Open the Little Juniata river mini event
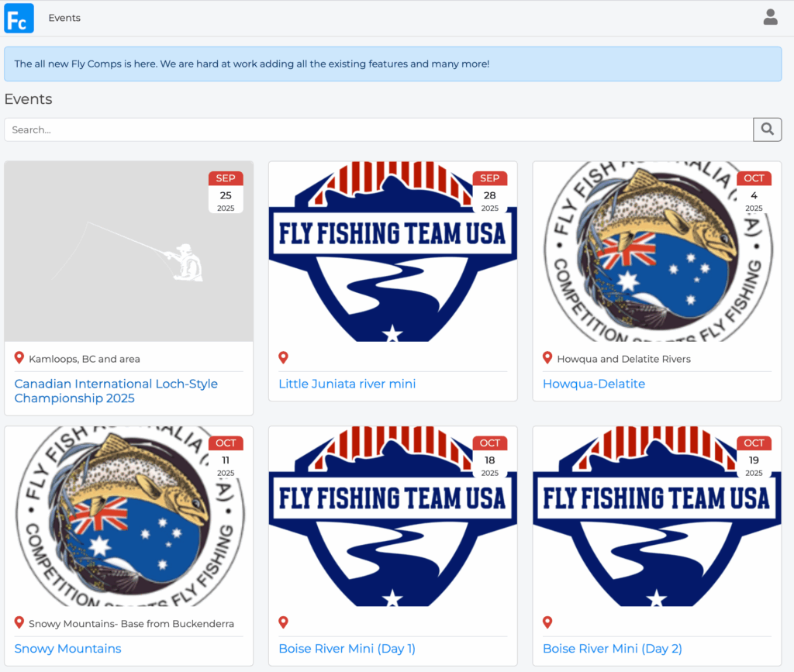Viewport: 794px width, 672px height. (347, 384)
